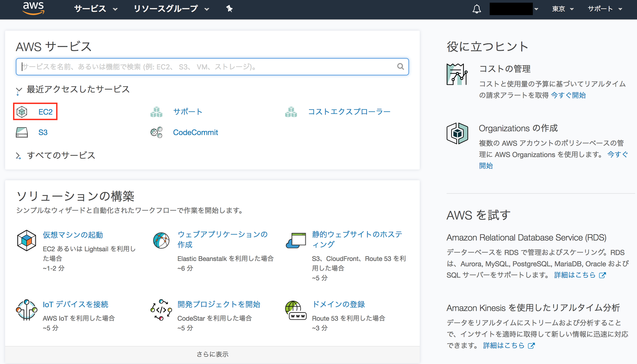637x364 pixels.
Task: Click 今すぐ開始 under Organizations
Action: 617,154
